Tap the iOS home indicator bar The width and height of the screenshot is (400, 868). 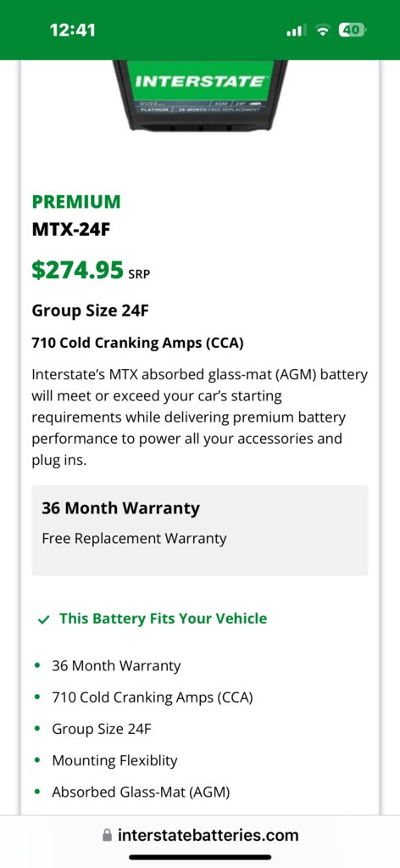[x=200, y=858]
